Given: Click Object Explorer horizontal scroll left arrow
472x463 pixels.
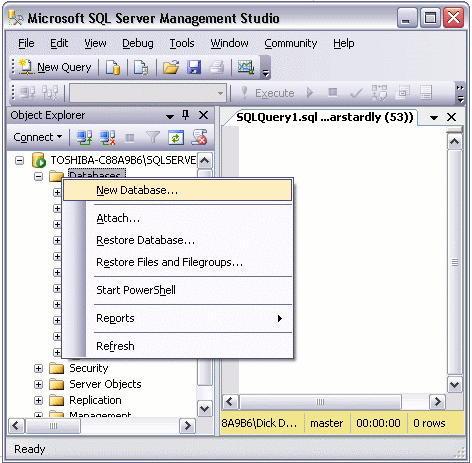Looking at the screenshot, I should click(x=15, y=426).
